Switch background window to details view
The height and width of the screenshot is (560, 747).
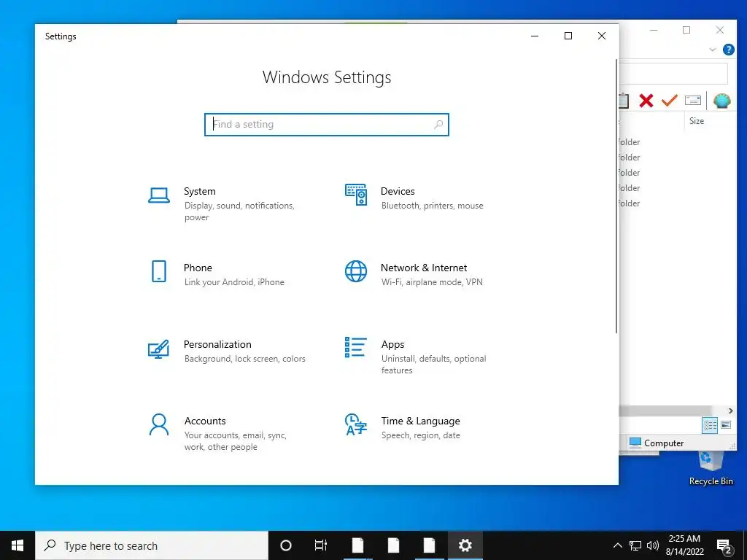pos(710,425)
